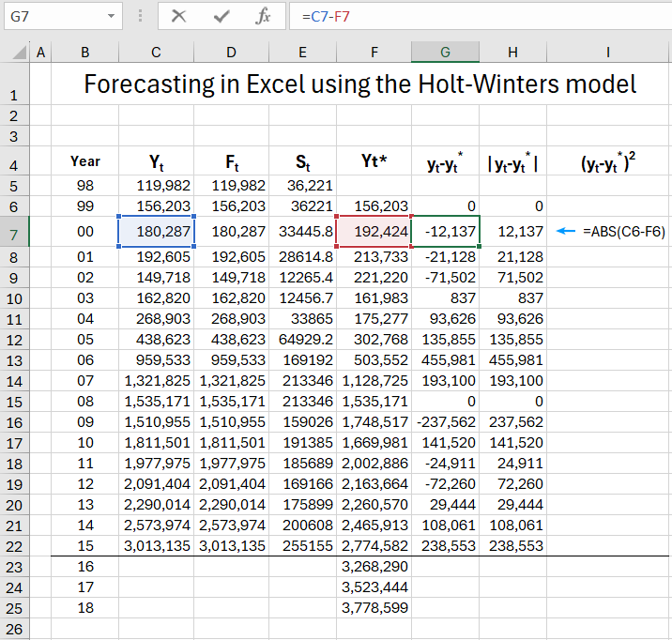Click the formula bar containing =C7-F7
The width and height of the screenshot is (672, 640).
pyautogui.click(x=480, y=16)
